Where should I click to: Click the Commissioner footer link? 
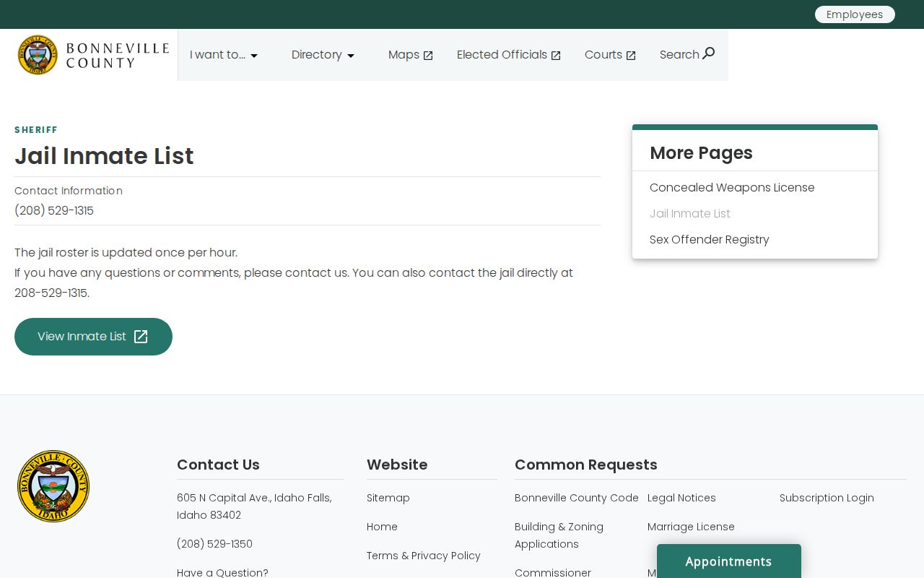(x=553, y=572)
